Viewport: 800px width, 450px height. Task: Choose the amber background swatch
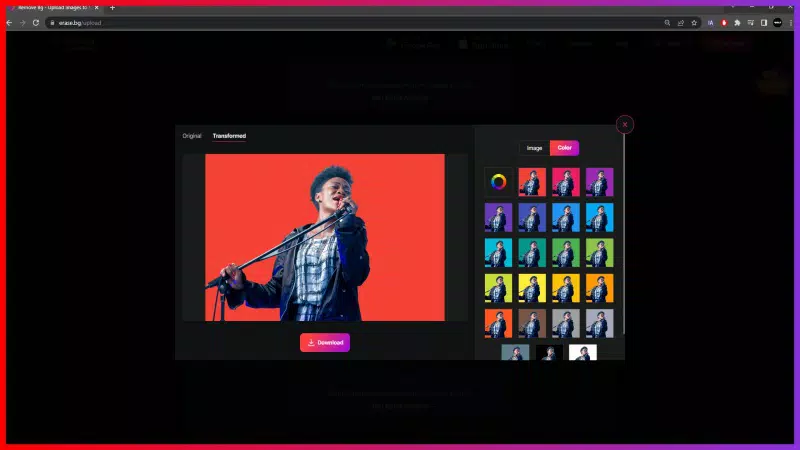click(566, 288)
